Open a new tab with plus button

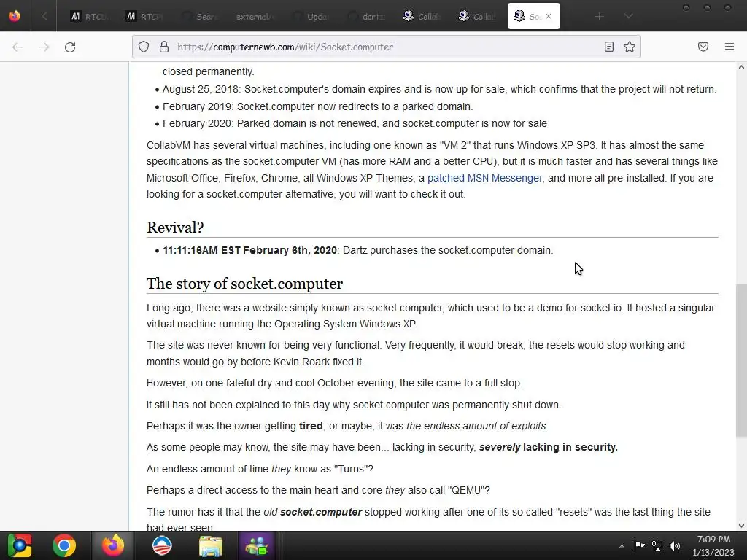pyautogui.click(x=600, y=16)
